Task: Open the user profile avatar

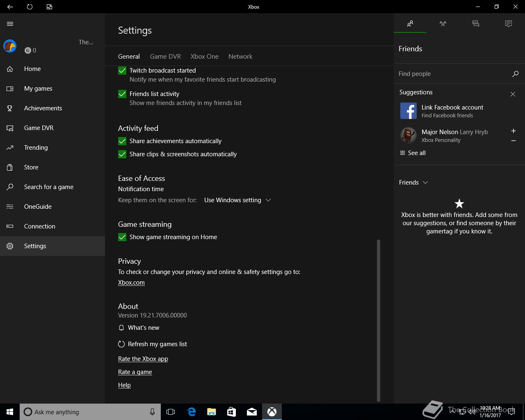Action: point(10,46)
